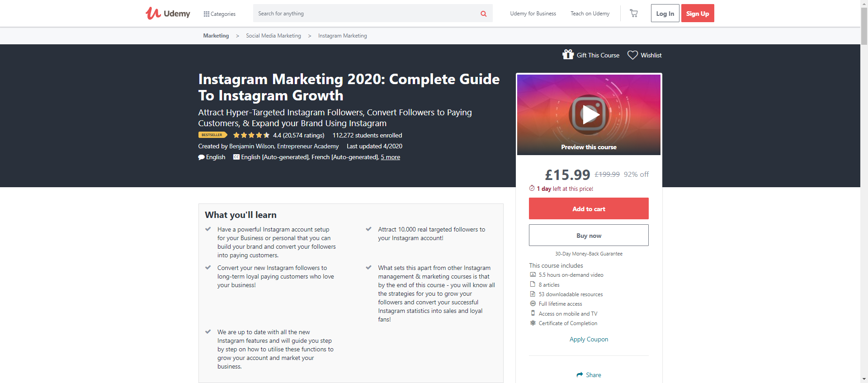Click the gift box icon
This screenshot has height=383, width=868.
(x=568, y=55)
